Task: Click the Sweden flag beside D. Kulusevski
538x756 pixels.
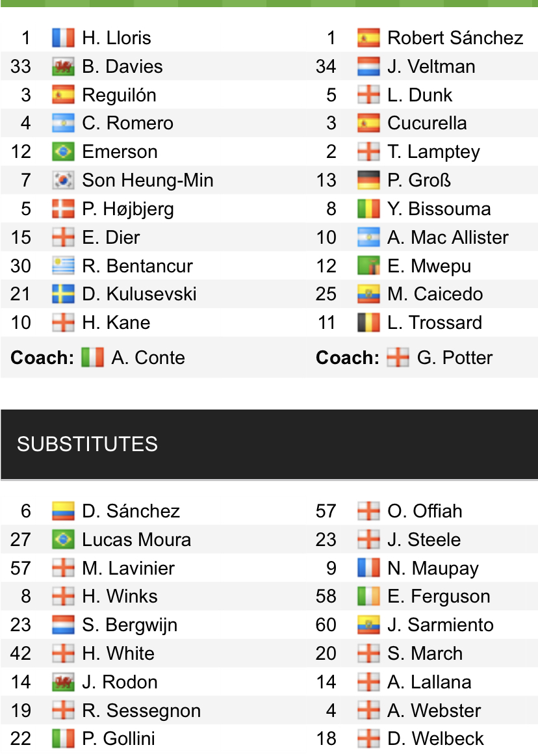Action: point(63,294)
